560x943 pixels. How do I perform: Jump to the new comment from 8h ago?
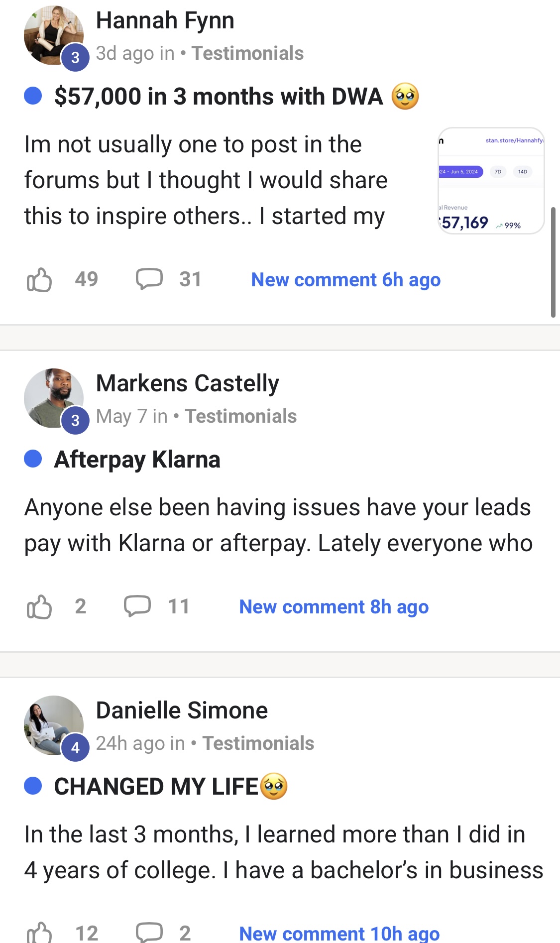(334, 607)
